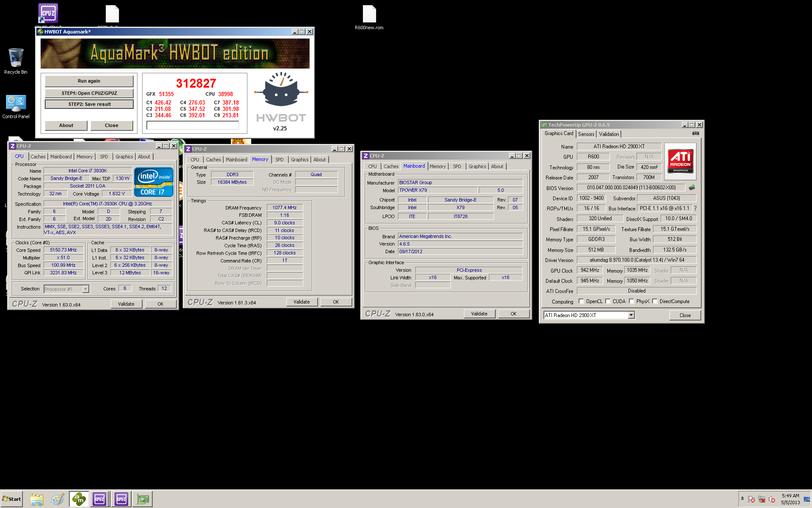Switch to first CPU-Z taskbar button
This screenshot has width=812, height=508.
[100, 499]
